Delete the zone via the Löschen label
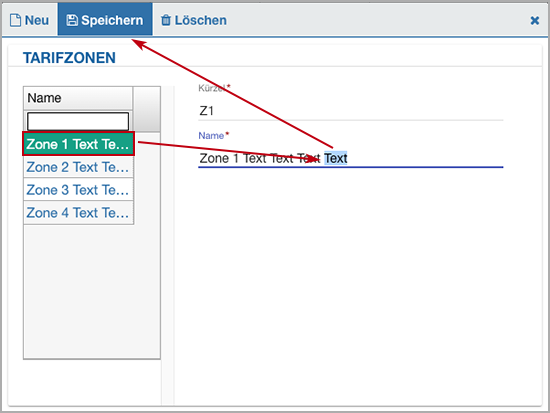The width and height of the screenshot is (550, 413). [201, 20]
